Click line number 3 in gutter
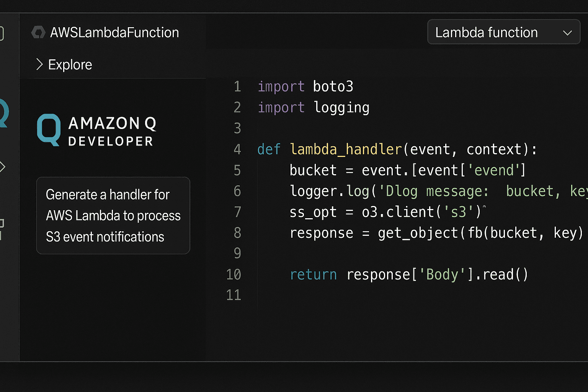The width and height of the screenshot is (588, 392). pyautogui.click(x=237, y=128)
